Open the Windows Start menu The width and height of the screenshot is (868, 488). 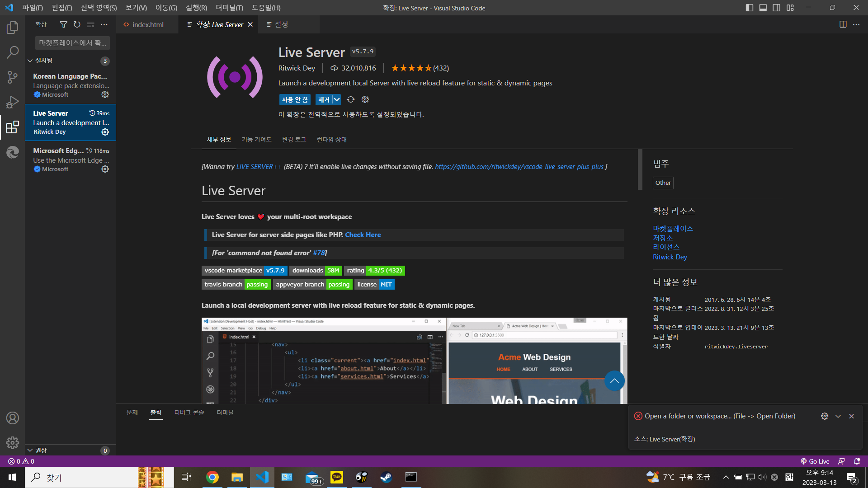click(x=12, y=477)
